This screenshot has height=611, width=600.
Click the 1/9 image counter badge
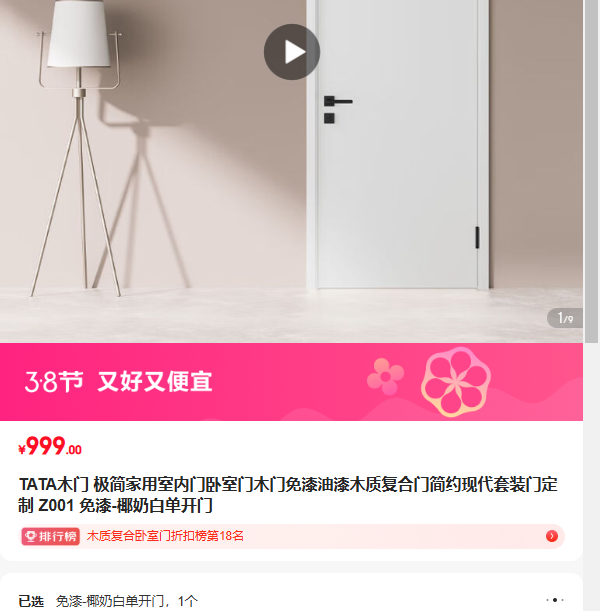[565, 318]
